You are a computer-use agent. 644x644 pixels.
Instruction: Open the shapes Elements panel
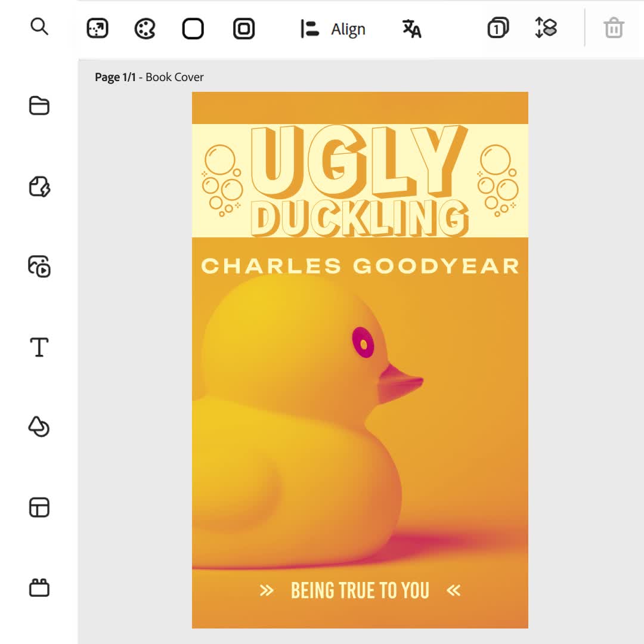[x=39, y=427]
